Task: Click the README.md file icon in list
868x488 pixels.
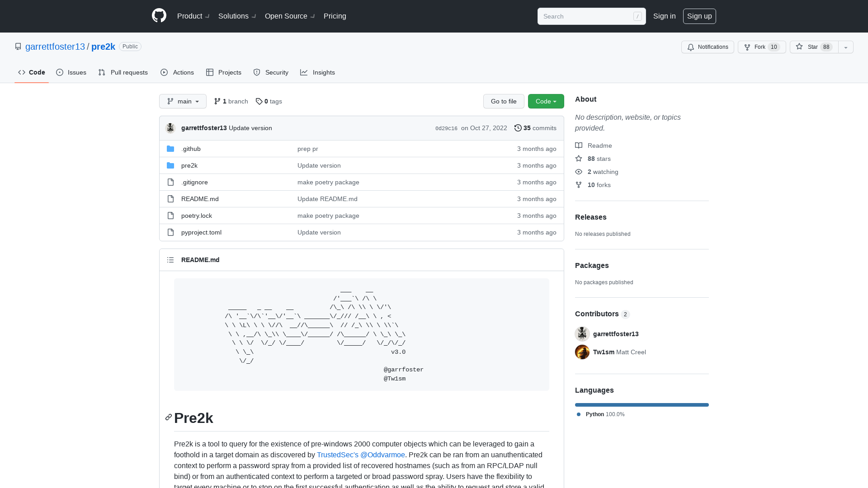Action: click(170, 199)
